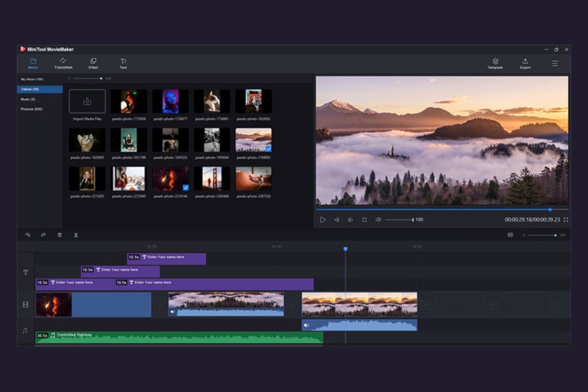Uncheck the misty landscape thumbnail checkbox
Screen dimensions: 588x392
(269, 149)
